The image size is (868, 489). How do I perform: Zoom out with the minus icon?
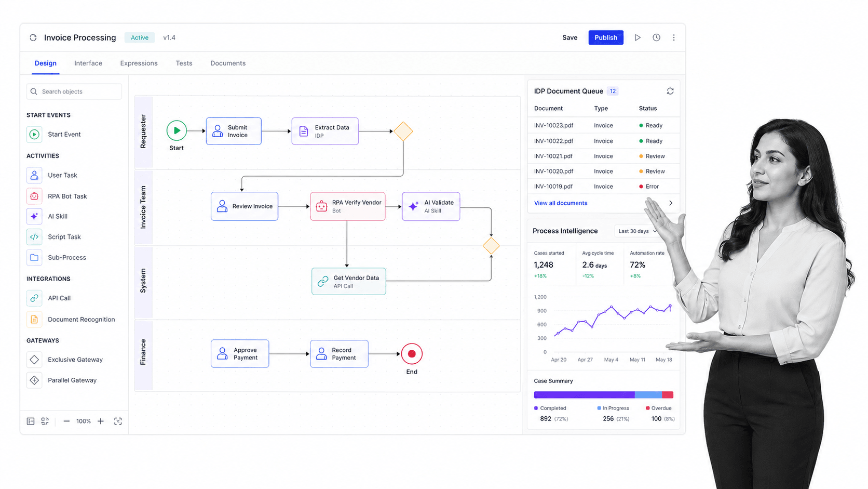(66, 421)
